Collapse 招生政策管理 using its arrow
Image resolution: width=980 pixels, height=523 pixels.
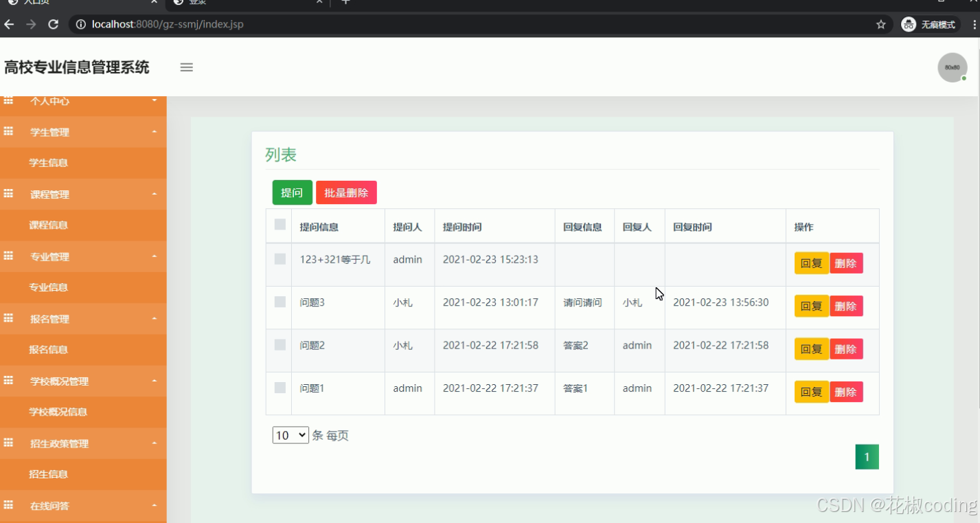click(x=155, y=443)
